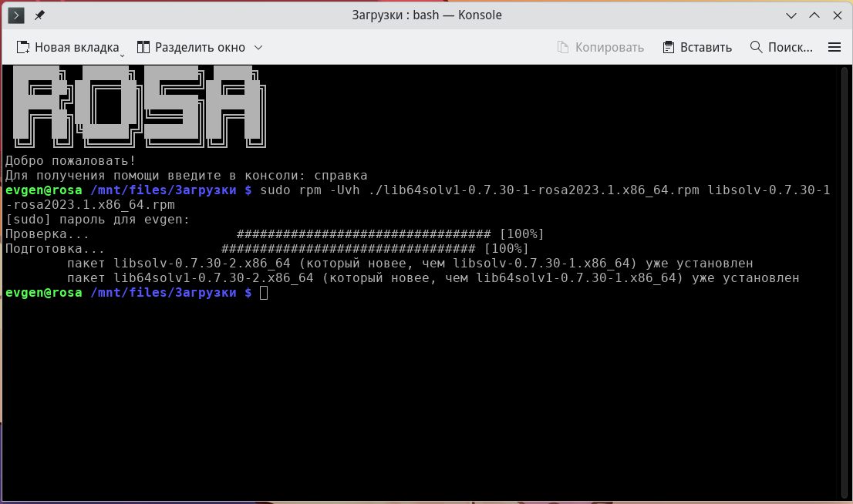Click 'пакет libsolv-0.7.30-2.x86_64' message line
This screenshot has width=853, height=504.
(x=410, y=264)
